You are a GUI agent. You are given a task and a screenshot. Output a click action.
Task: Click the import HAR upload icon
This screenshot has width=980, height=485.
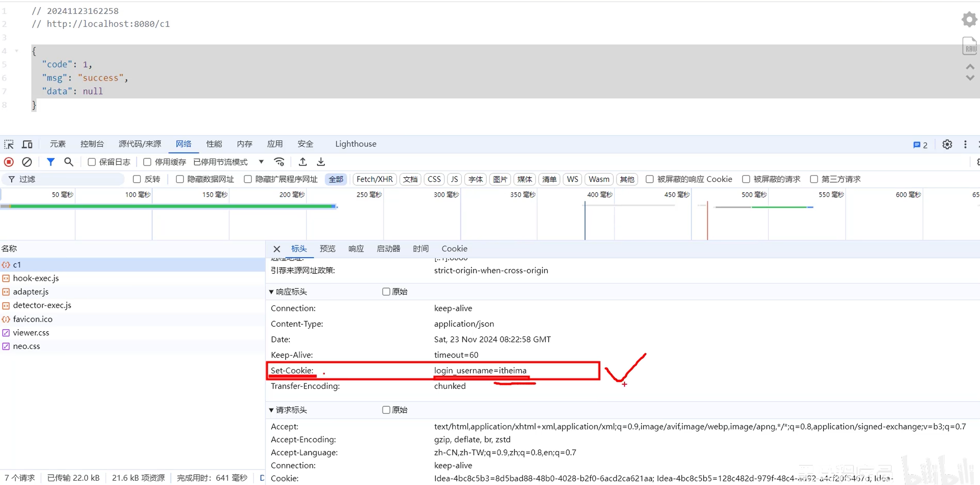click(303, 162)
